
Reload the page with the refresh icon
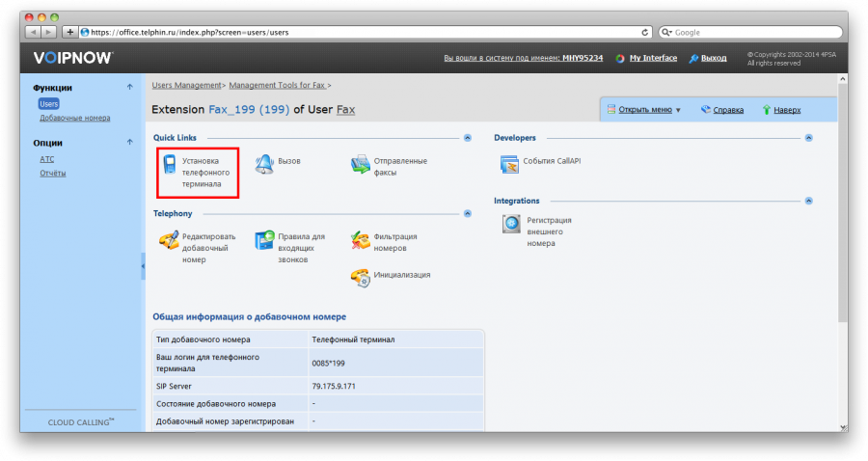coord(645,32)
